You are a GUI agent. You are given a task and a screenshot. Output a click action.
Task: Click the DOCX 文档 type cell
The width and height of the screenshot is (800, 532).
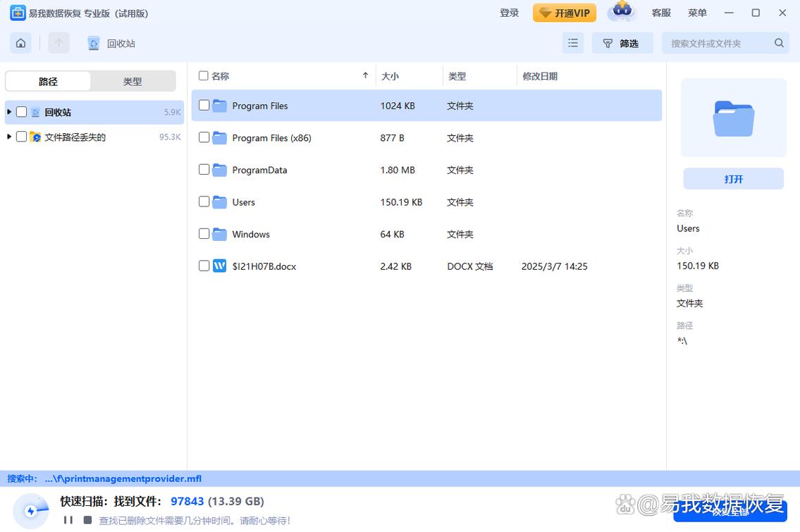click(469, 266)
